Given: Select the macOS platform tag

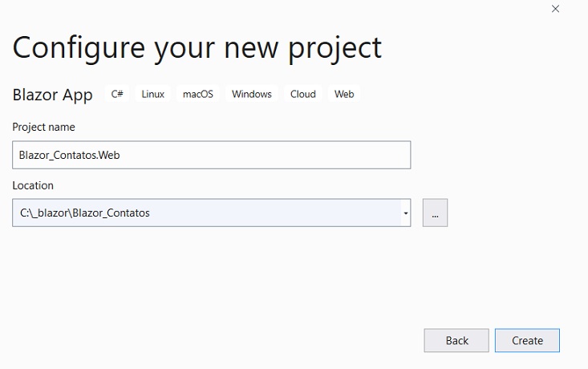Looking at the screenshot, I should click(198, 94).
